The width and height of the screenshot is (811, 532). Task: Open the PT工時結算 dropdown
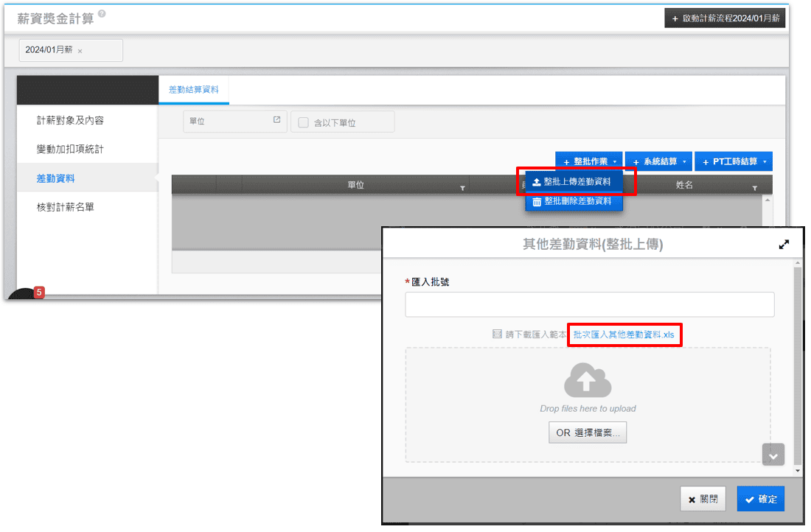733,161
